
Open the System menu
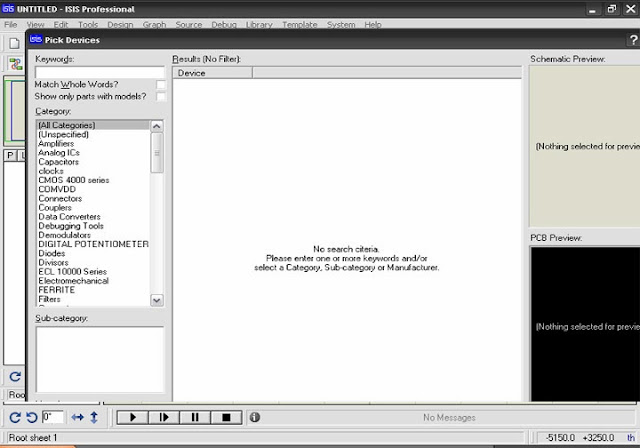[341, 24]
